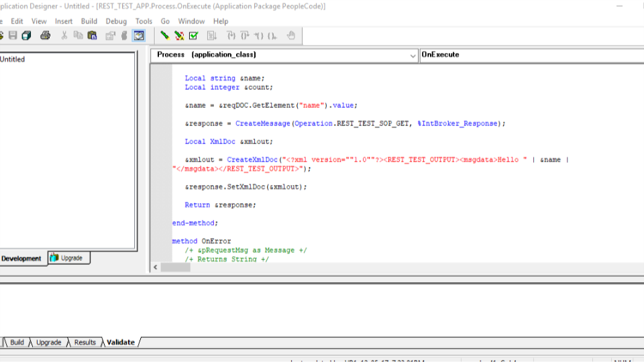Switch to the Upgrade project tab
The image size is (644, 362).
pyautogui.click(x=68, y=258)
